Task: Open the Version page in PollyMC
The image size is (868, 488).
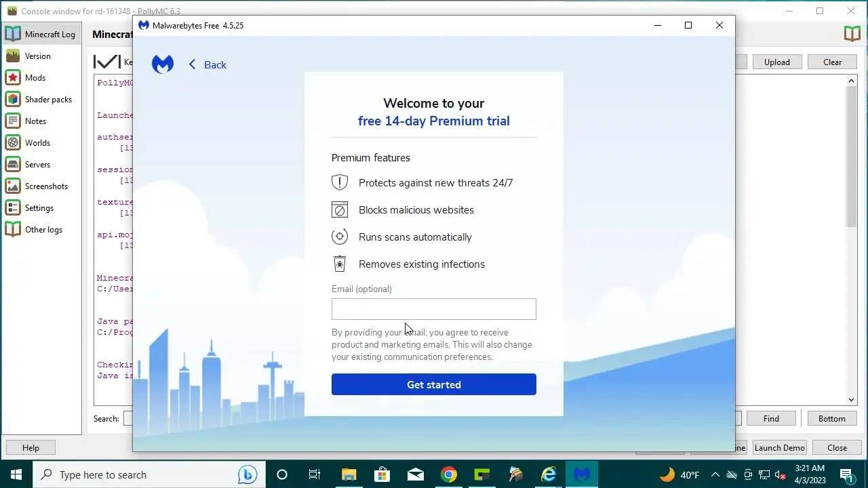Action: click(41, 56)
